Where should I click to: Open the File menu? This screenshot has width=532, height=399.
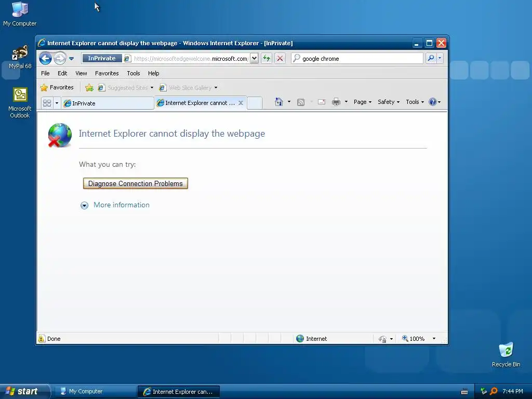45,73
